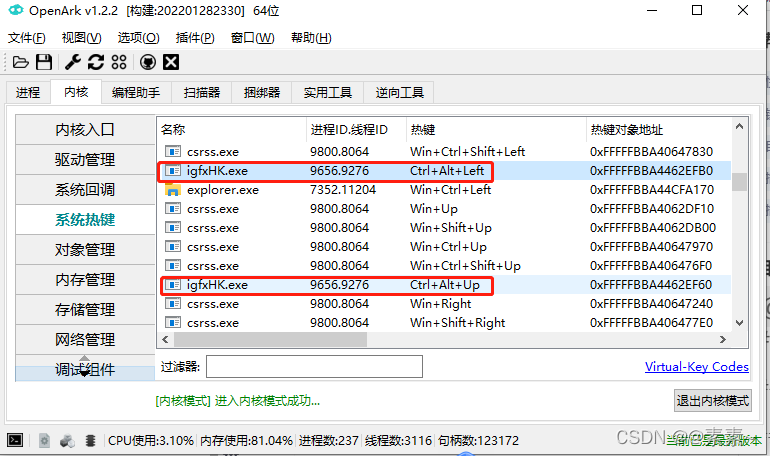
Task: Switch to the 实用工具 tab
Action: [x=328, y=93]
